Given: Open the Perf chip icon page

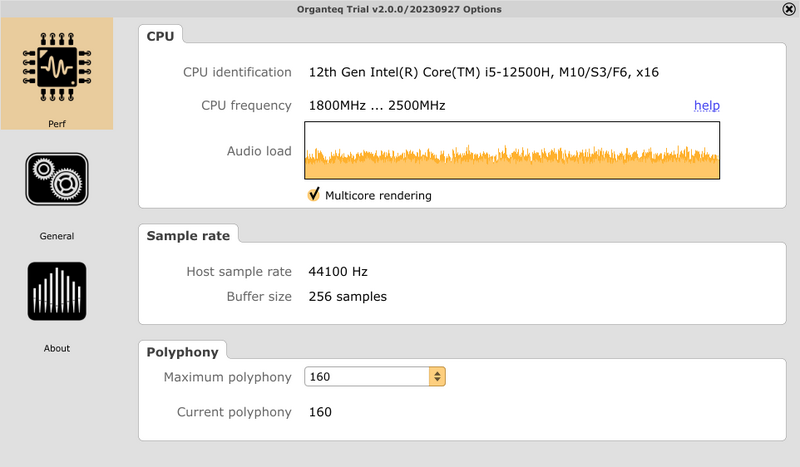Looking at the screenshot, I should (x=57, y=67).
